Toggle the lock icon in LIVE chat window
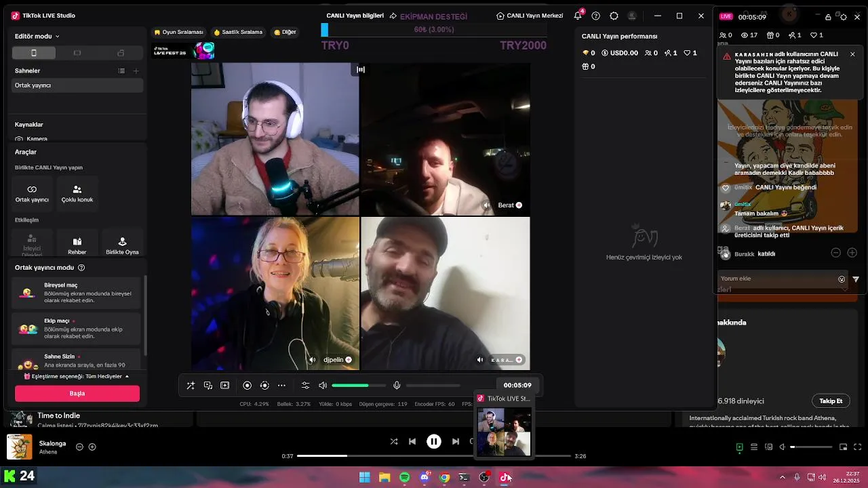Viewport: 868px width, 488px height. (x=828, y=17)
